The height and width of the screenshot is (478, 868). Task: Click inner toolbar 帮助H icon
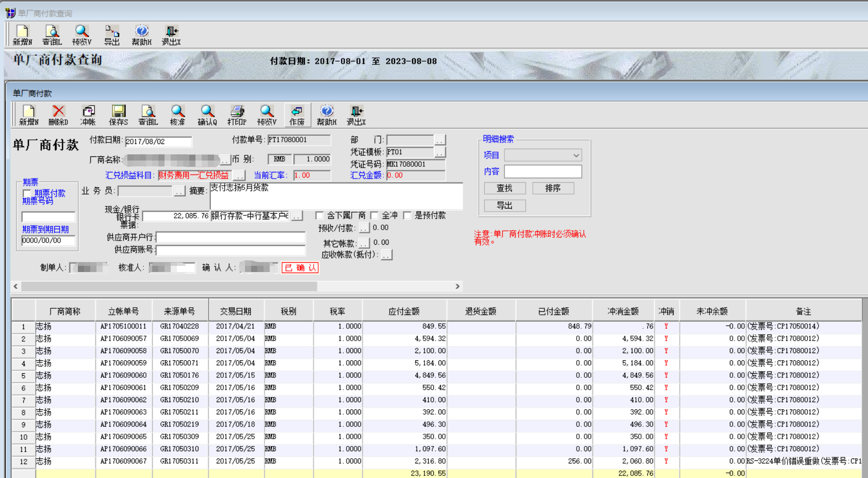point(326,115)
